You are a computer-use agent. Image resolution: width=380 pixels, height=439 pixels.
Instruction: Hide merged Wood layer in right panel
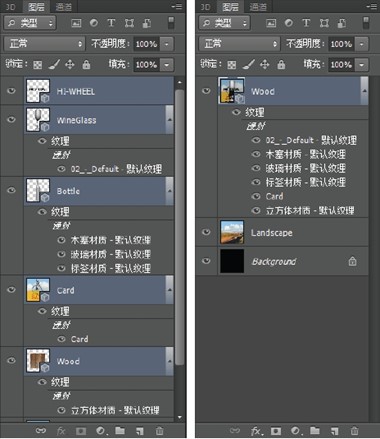(206, 90)
